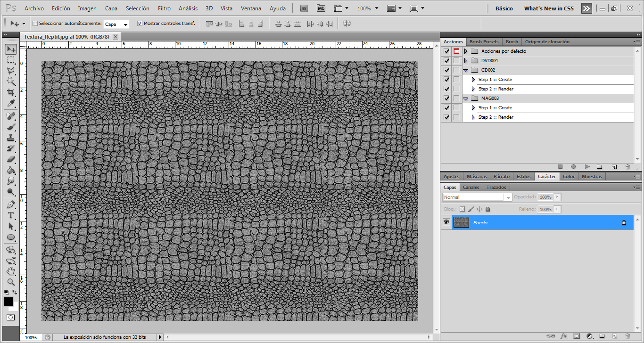Select the Rectangular Marquee tool
Image resolution: width=644 pixels, height=343 pixels.
11,60
